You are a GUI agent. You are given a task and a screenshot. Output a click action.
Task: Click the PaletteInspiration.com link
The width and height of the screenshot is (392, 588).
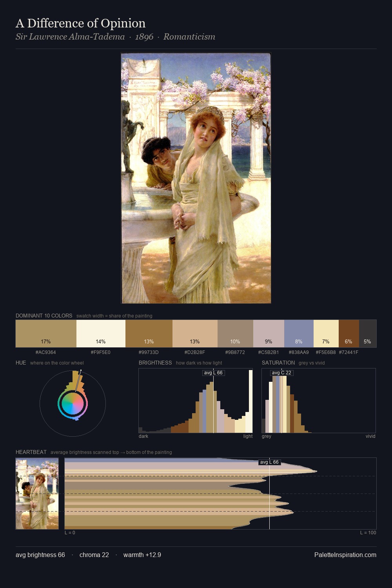(345, 555)
